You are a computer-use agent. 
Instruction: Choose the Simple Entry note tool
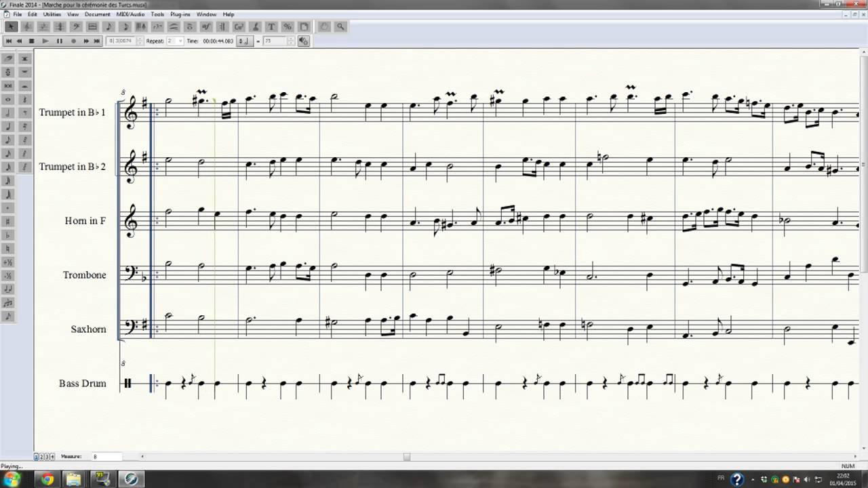pos(108,26)
